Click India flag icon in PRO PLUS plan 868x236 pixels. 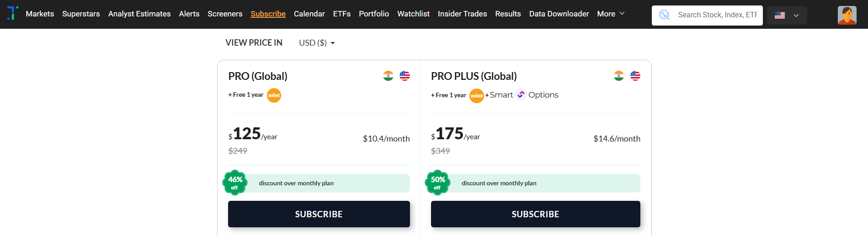tap(619, 76)
